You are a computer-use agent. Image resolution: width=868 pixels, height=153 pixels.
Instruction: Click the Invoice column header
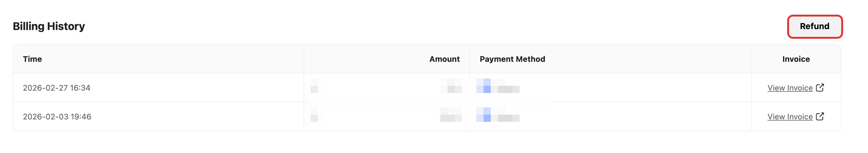[796, 59]
